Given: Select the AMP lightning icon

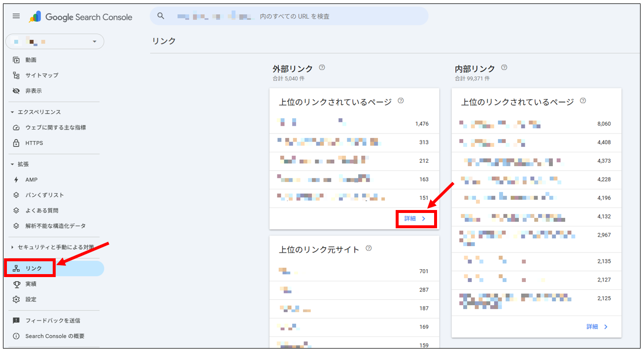Looking at the screenshot, I should tap(15, 179).
